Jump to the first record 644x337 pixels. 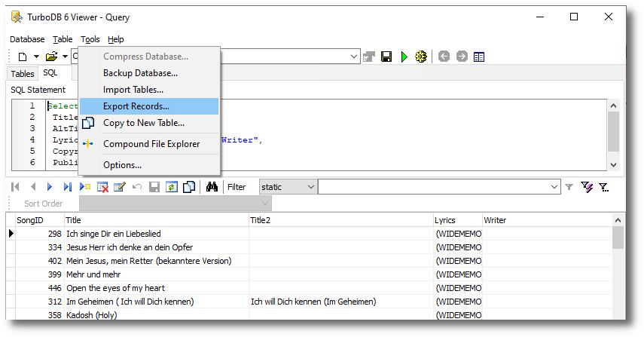(16, 187)
